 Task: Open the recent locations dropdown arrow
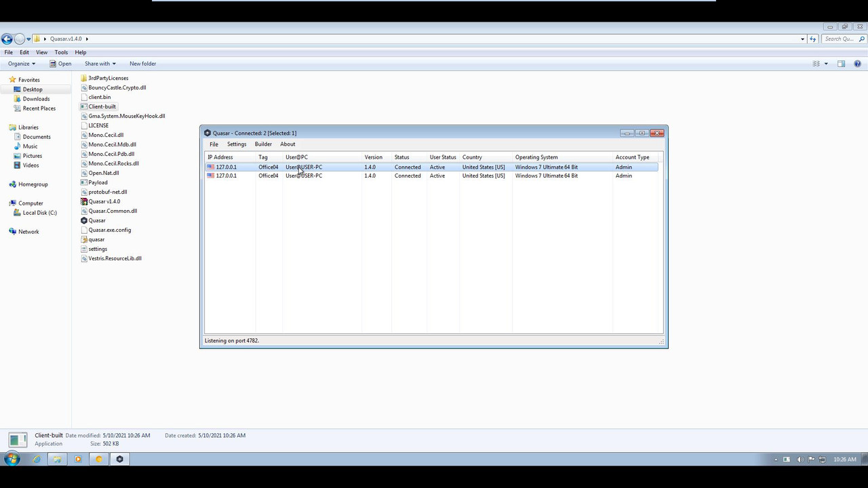tap(28, 39)
